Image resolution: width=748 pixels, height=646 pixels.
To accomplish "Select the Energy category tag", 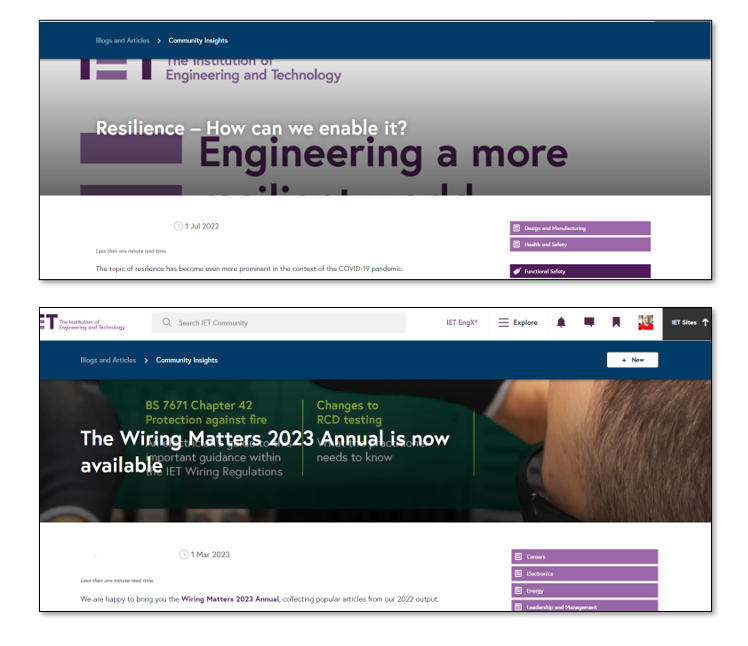I will tap(584, 591).
